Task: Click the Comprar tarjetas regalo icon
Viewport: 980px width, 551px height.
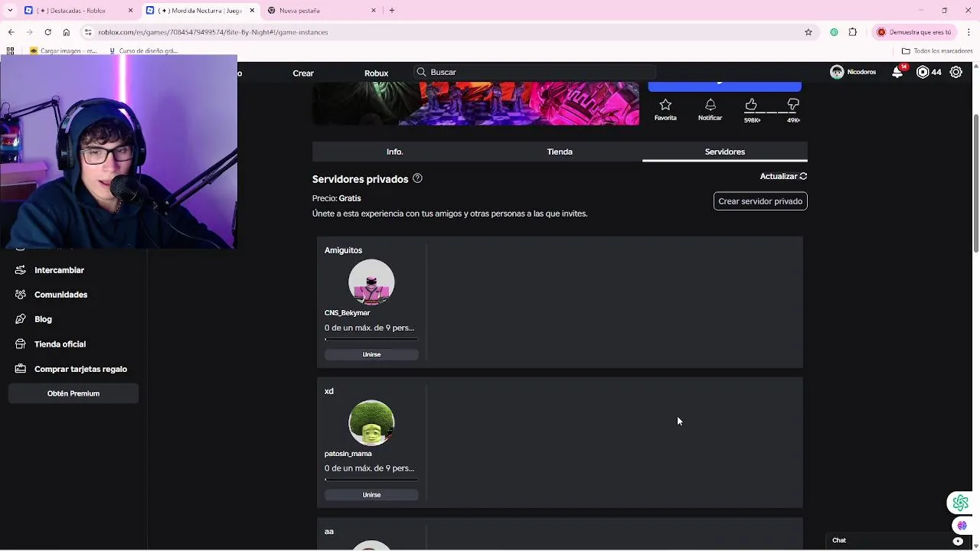Action: coord(21,369)
